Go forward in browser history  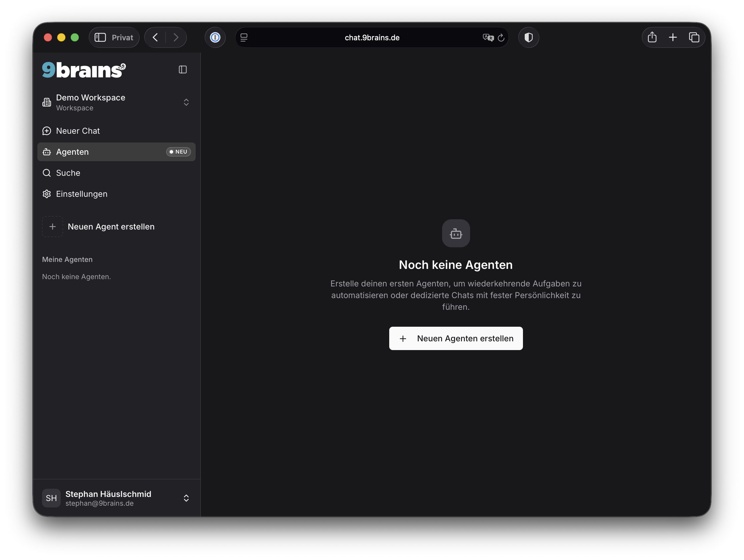pos(175,37)
